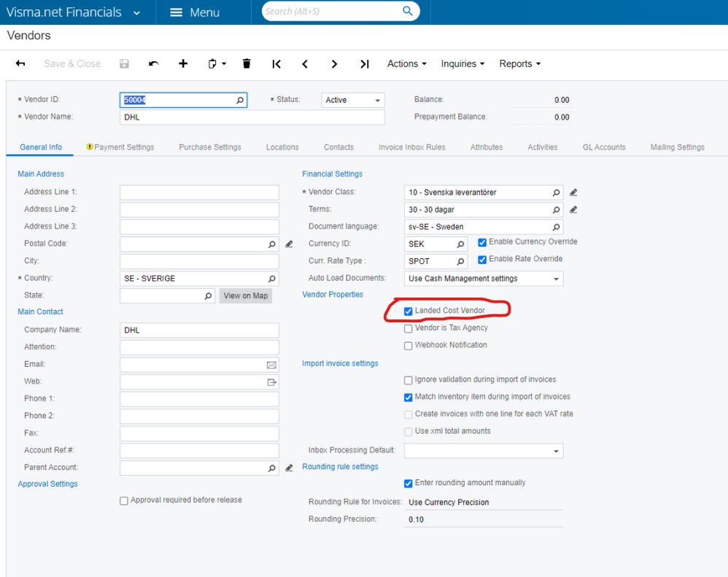The height and width of the screenshot is (577, 728).
Task: Open the Status dropdown
Action: pos(353,100)
